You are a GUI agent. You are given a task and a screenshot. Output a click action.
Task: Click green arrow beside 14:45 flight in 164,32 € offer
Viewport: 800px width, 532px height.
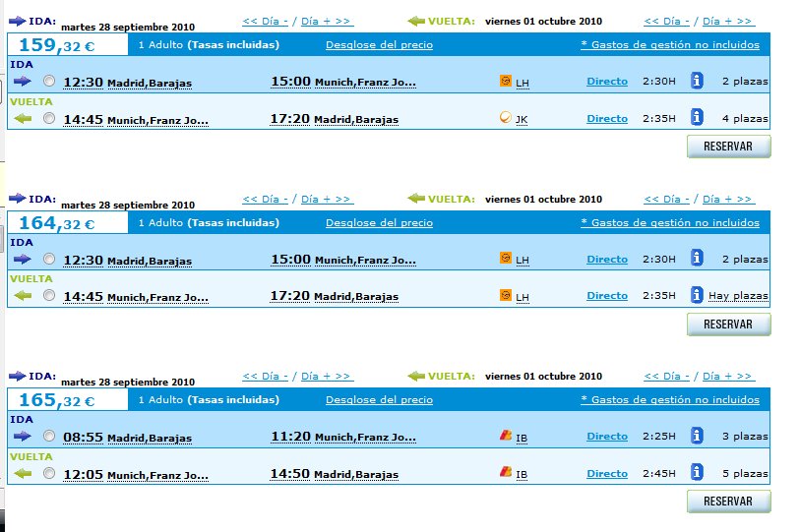point(23,296)
